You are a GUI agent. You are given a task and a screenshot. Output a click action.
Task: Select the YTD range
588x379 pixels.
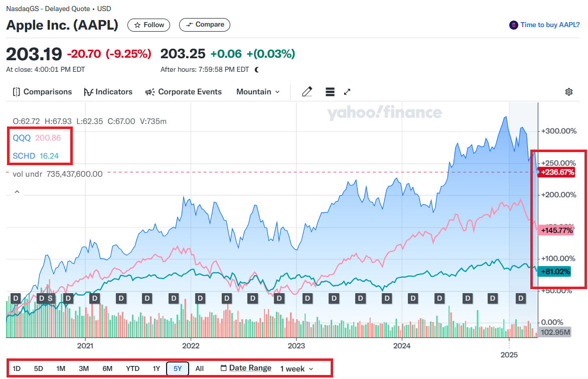(132, 368)
